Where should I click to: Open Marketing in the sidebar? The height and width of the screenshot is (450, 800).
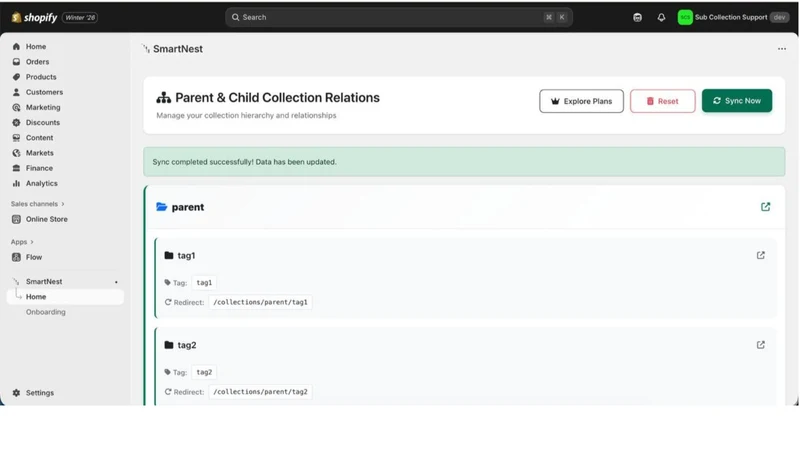[x=43, y=108]
